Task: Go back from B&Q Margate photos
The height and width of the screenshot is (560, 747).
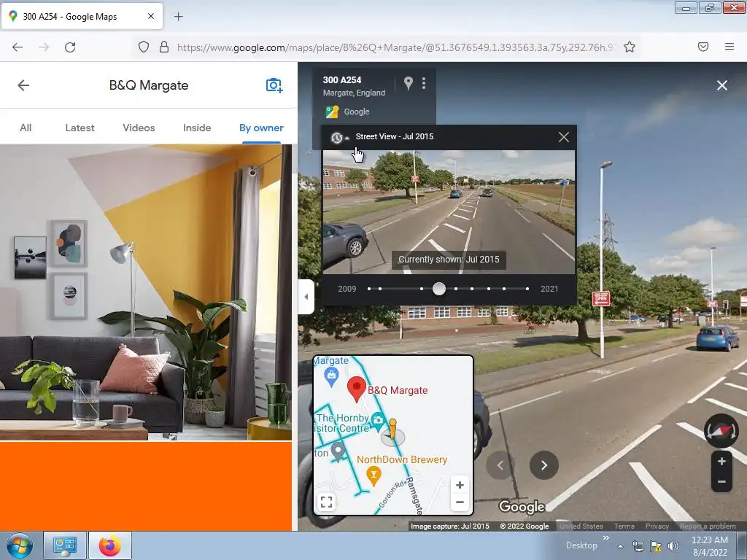Action: pos(23,85)
